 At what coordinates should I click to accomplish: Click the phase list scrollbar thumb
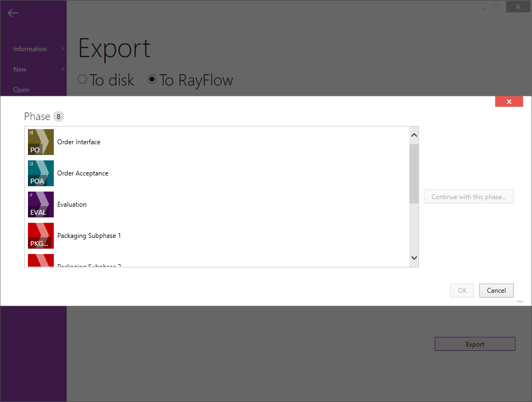[x=414, y=174]
